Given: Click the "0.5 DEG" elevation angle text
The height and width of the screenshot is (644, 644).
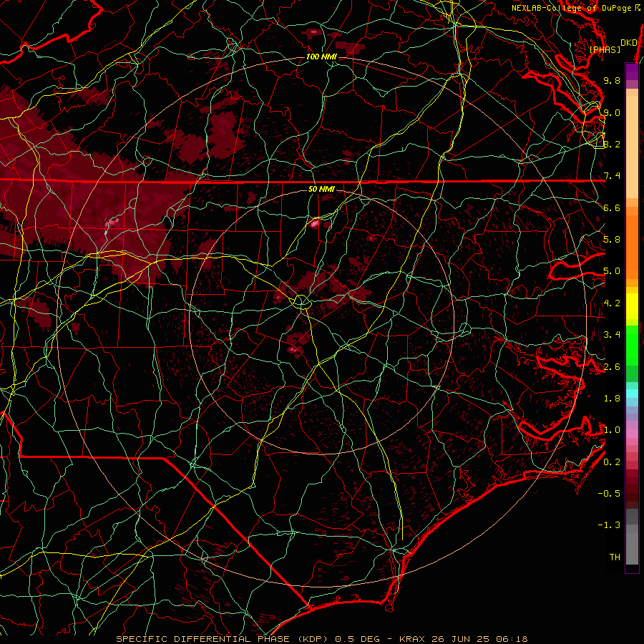Looking at the screenshot, I should tap(358, 639).
